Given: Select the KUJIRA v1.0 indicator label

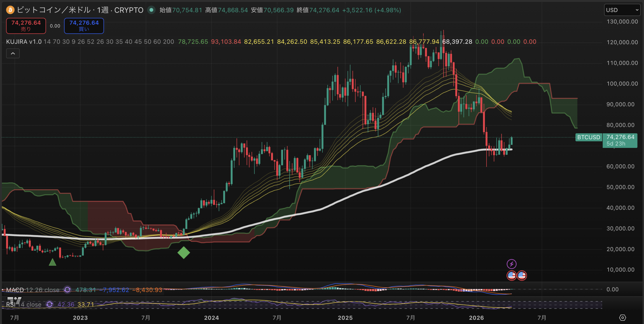Looking at the screenshot, I should click(x=24, y=42).
